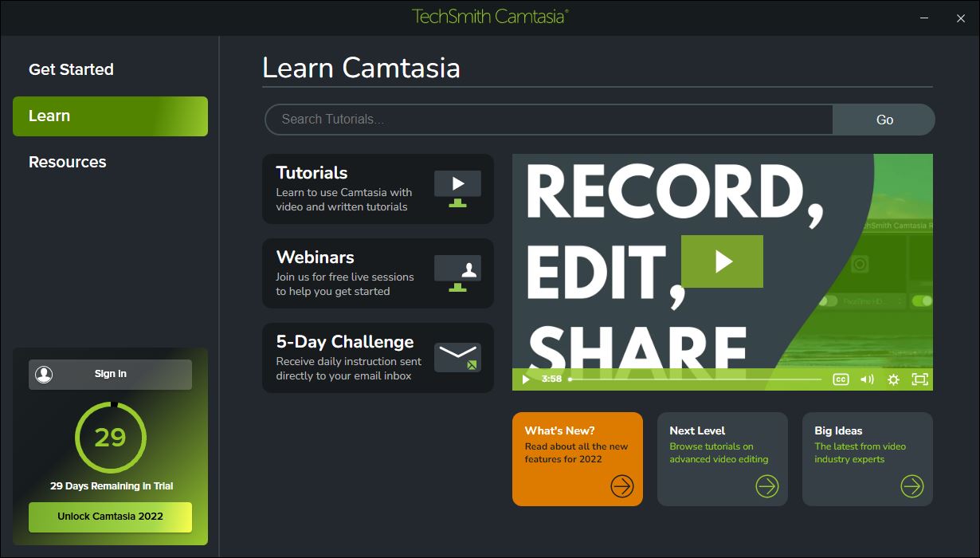The width and height of the screenshot is (980, 558).
Task: Switch the video to fullscreen
Action: tap(919, 379)
